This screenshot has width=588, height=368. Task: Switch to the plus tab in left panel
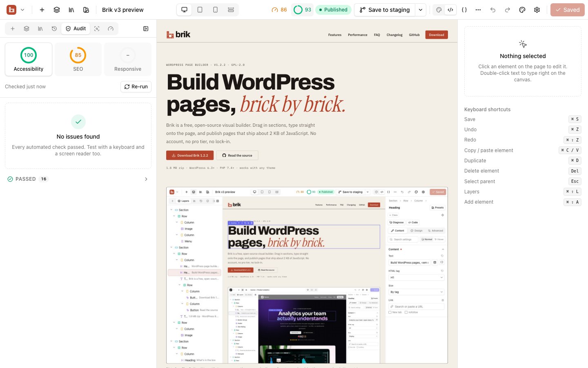tap(13, 29)
